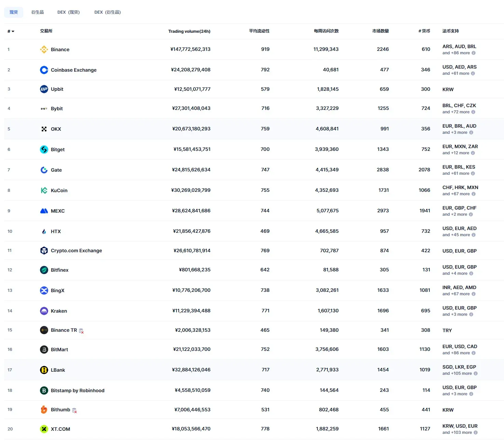Click the Gate logo icon
Image resolution: width=504 pixels, height=441 pixels.
(x=44, y=170)
